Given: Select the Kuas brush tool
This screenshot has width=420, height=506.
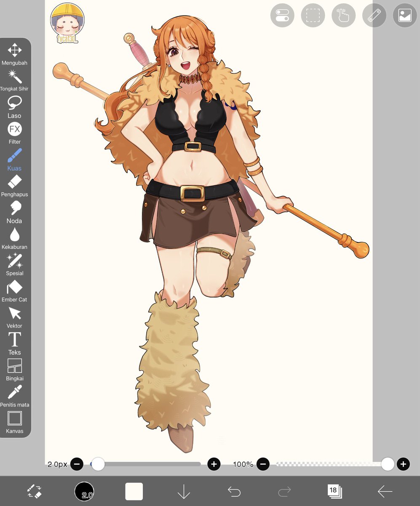Looking at the screenshot, I should click(x=14, y=159).
